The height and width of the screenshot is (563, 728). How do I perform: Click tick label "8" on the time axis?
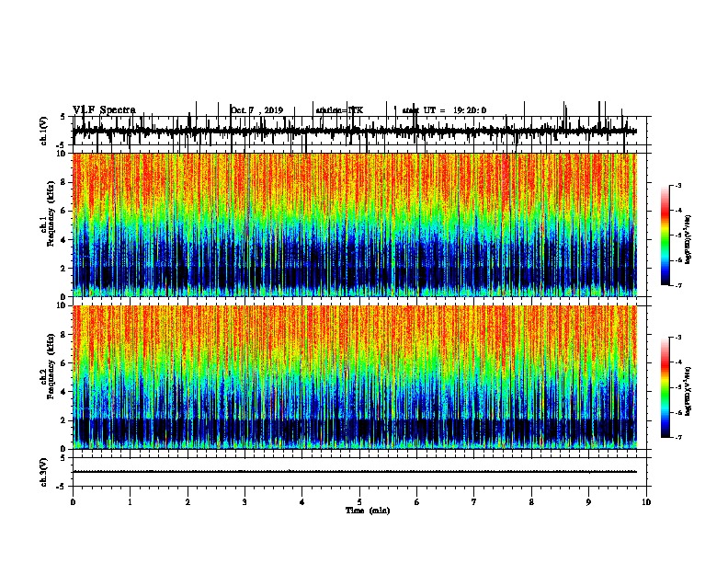point(531,502)
